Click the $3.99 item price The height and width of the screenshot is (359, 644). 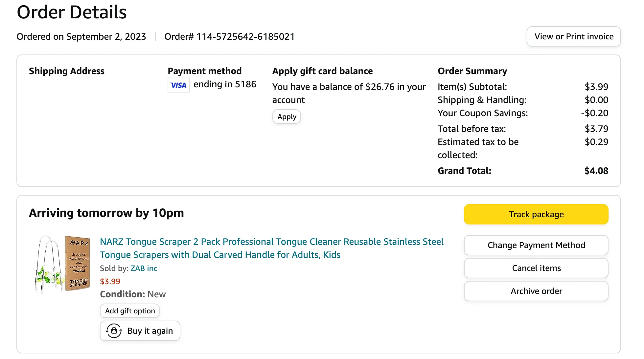(x=110, y=281)
